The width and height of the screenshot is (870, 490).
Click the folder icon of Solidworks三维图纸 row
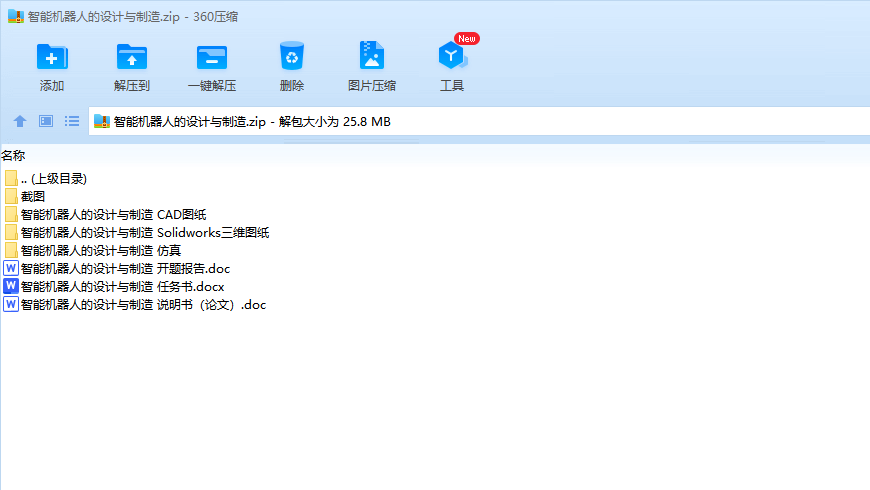[x=11, y=233]
